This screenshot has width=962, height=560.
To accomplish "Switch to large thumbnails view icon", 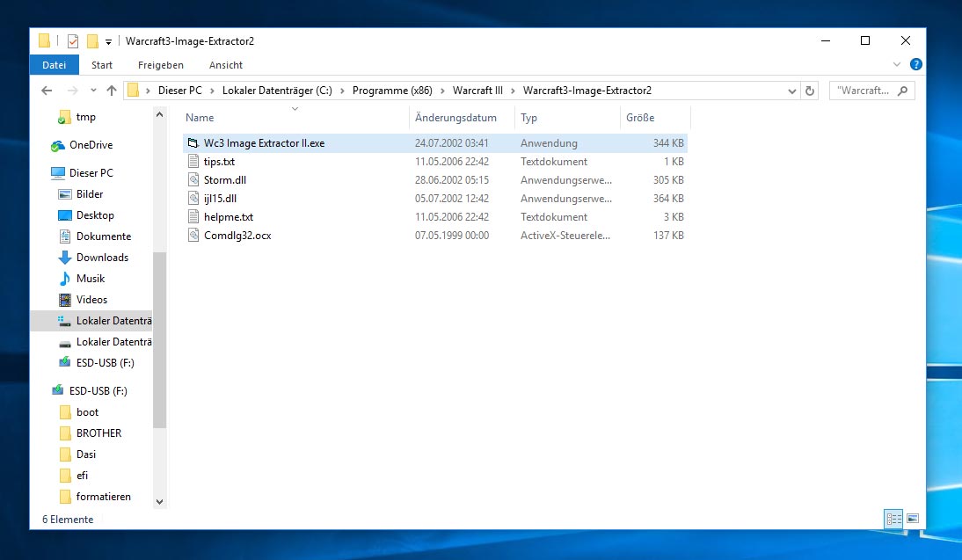I will [912, 519].
